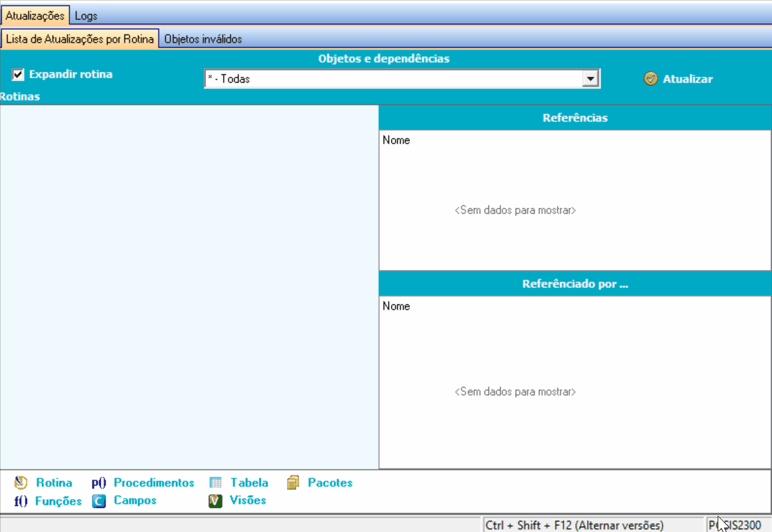Image resolution: width=772 pixels, height=532 pixels.
Task: Click the Objetos e dependências title
Action: tap(384, 59)
